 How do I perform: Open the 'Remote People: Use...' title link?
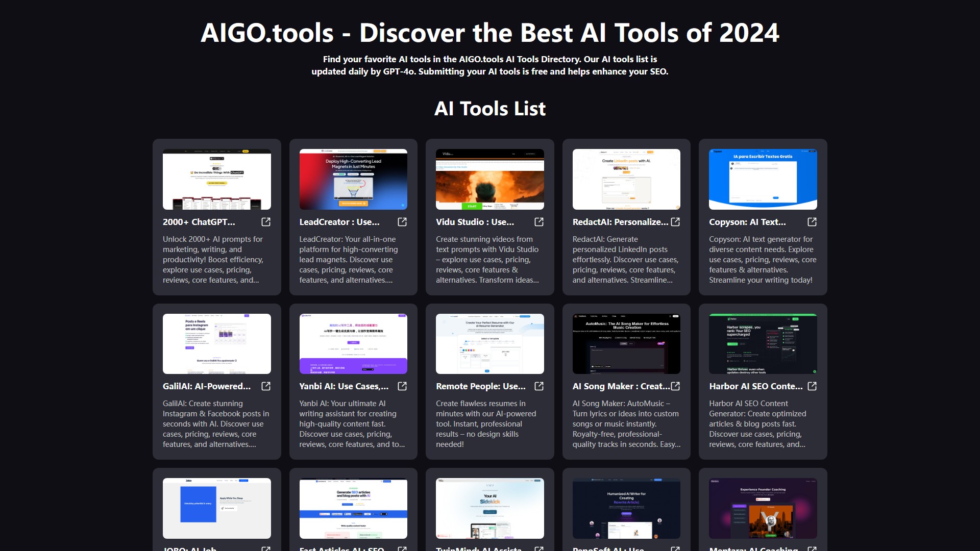coord(481,386)
